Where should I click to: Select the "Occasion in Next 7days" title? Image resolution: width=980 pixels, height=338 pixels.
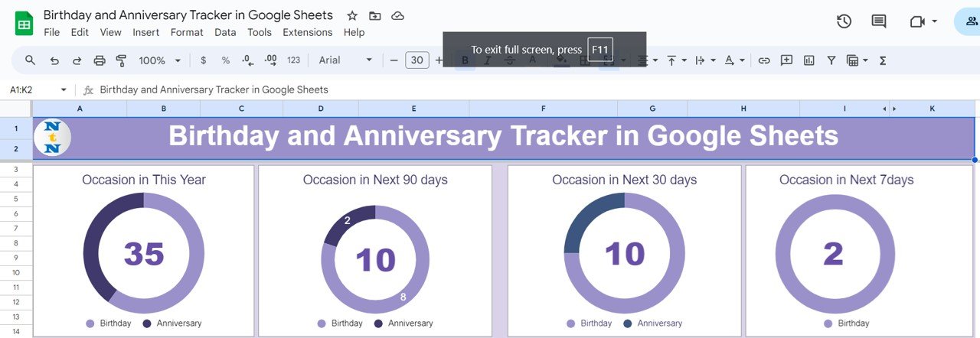846,180
